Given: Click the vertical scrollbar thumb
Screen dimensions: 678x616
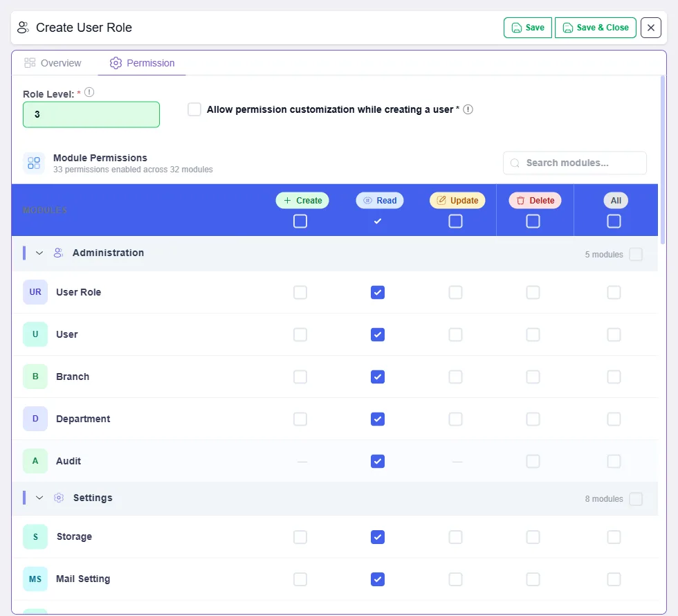Looking at the screenshot, I should [663, 160].
